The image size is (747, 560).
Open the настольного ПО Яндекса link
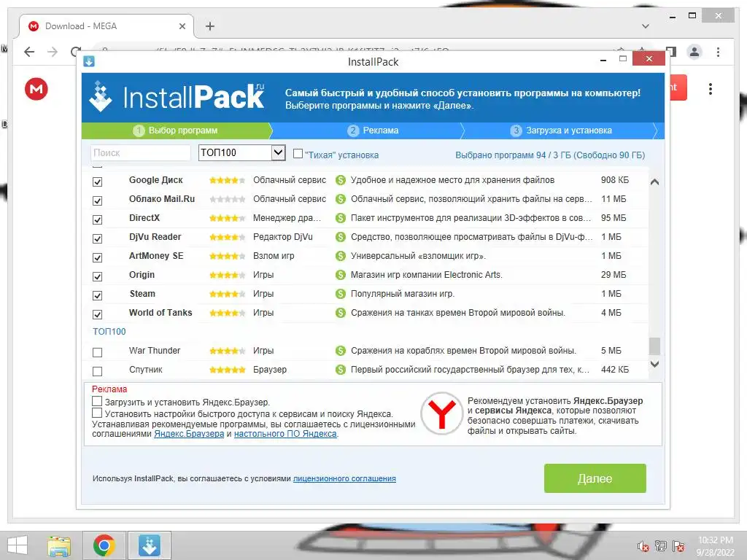click(x=285, y=434)
